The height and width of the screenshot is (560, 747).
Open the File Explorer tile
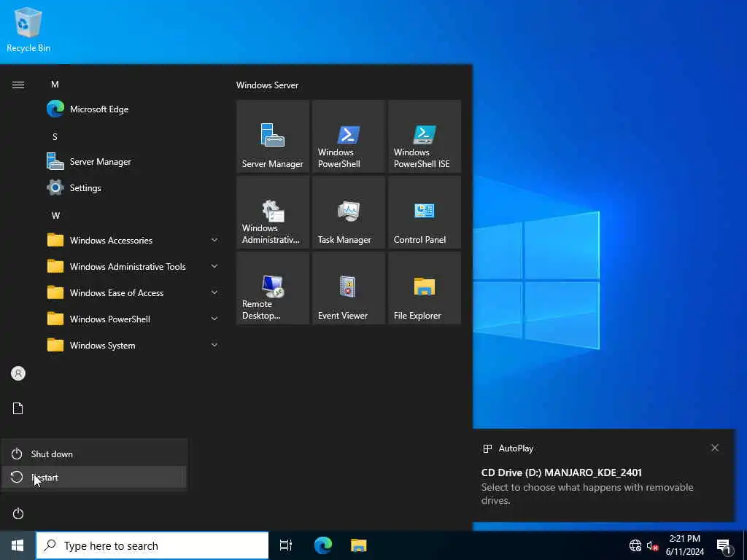point(425,288)
